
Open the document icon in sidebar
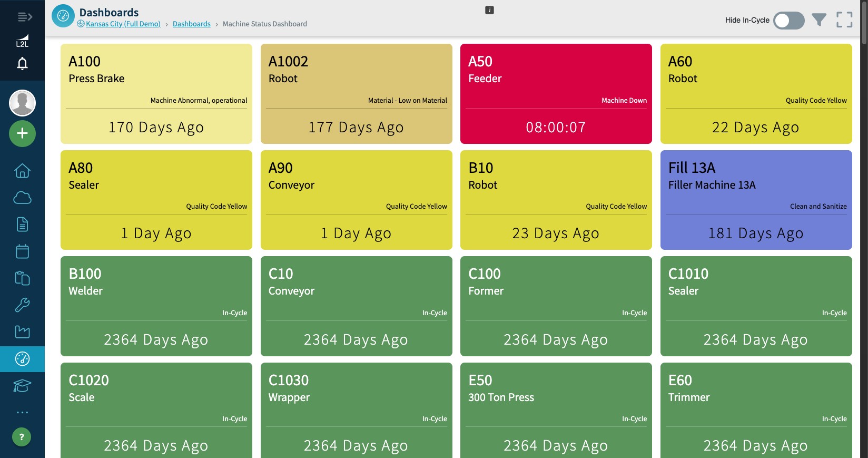pyautogui.click(x=22, y=225)
